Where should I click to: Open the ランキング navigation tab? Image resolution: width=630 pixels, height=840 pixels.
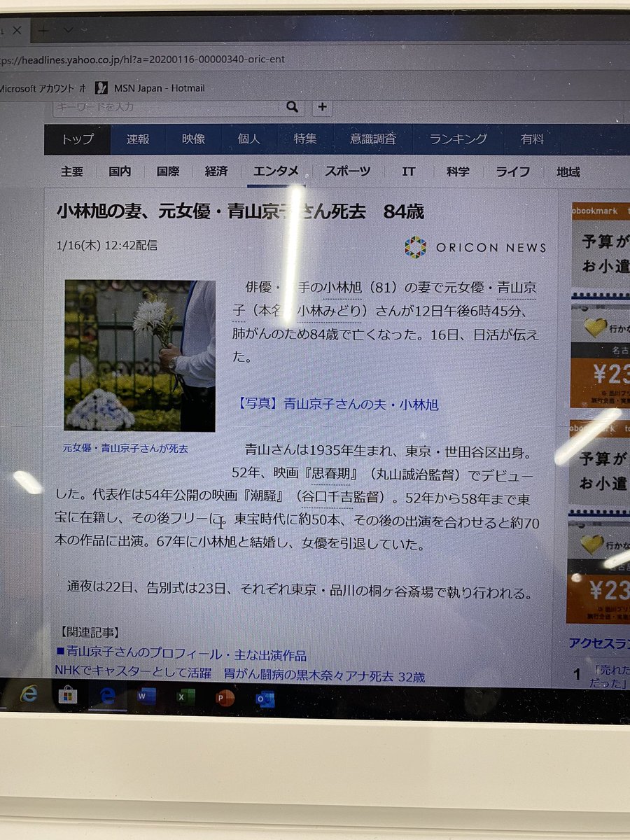click(x=458, y=139)
